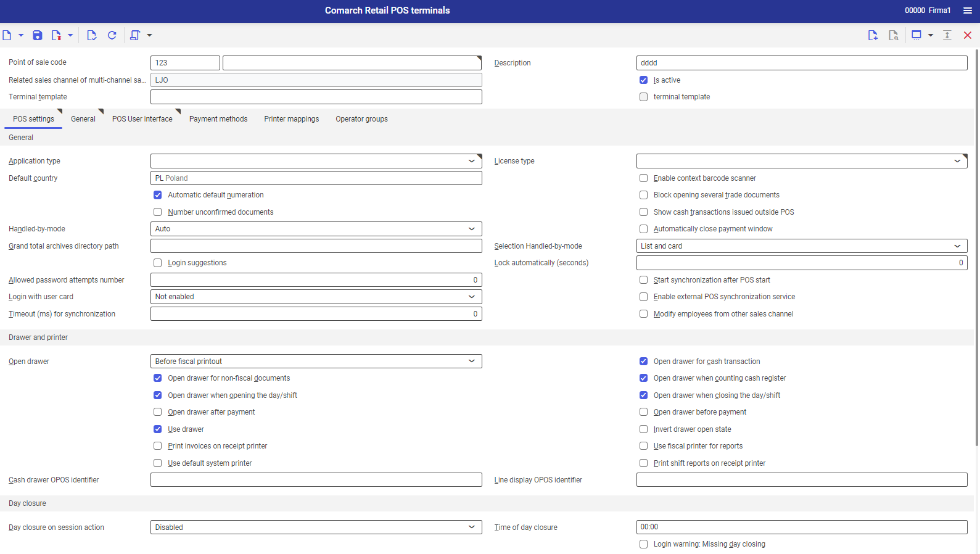The height and width of the screenshot is (554, 980).
Task: Click the page with magnifier icon
Action: pos(893,35)
